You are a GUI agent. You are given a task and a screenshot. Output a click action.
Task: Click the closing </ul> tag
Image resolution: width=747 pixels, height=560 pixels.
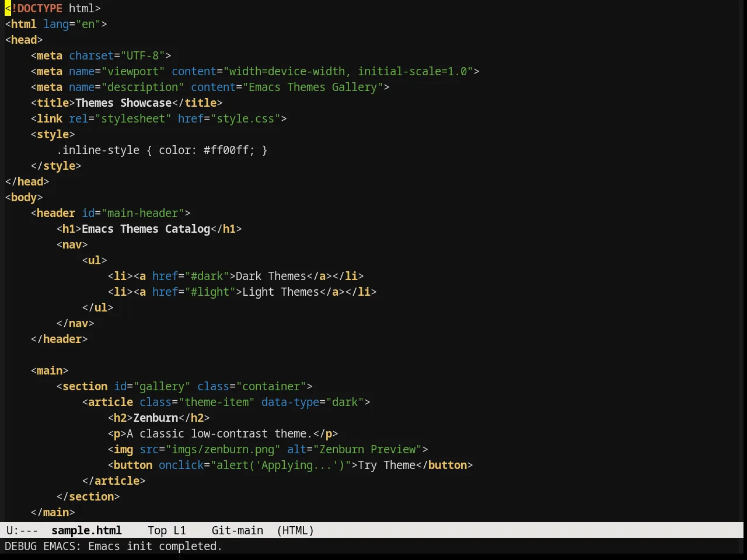[x=98, y=307]
